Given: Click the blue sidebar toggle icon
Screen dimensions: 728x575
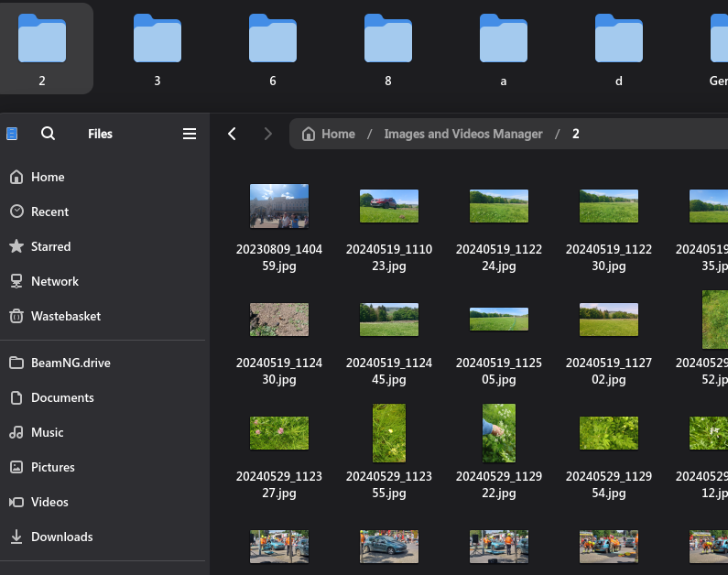Looking at the screenshot, I should click(12, 134).
